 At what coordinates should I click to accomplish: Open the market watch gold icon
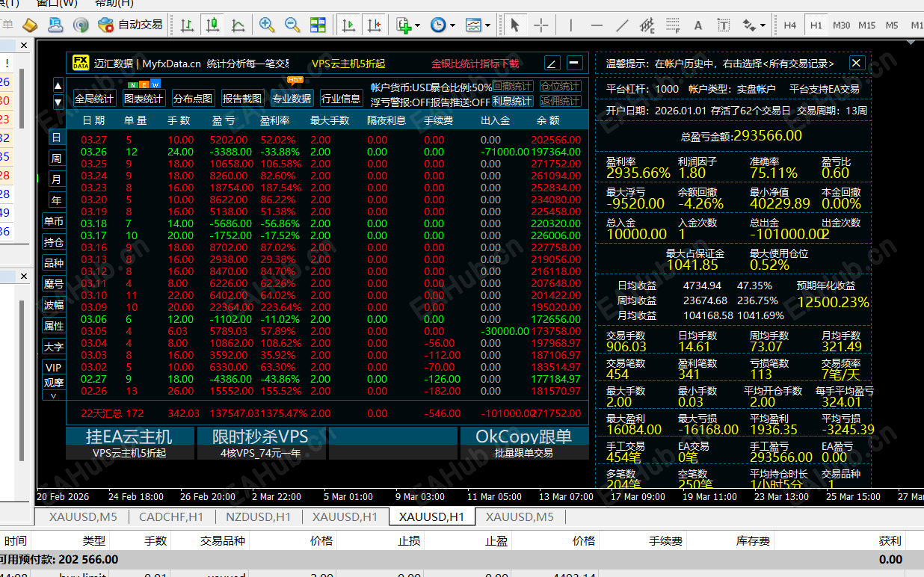tap(30, 25)
